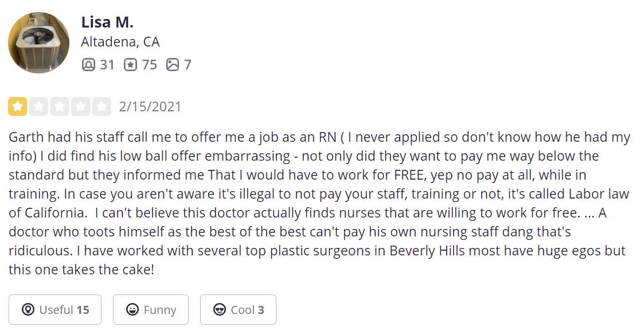
Task: Mark the review as Funny
Action: (151, 309)
